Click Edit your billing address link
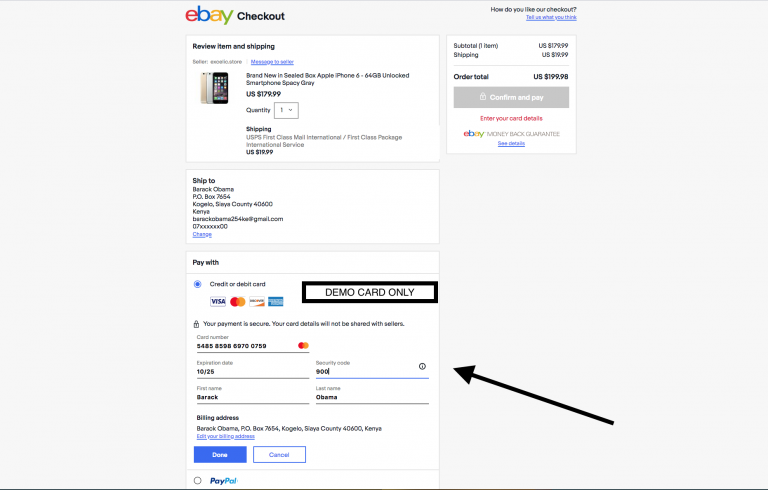Screen dimensions: 768x490 click(x=226, y=436)
